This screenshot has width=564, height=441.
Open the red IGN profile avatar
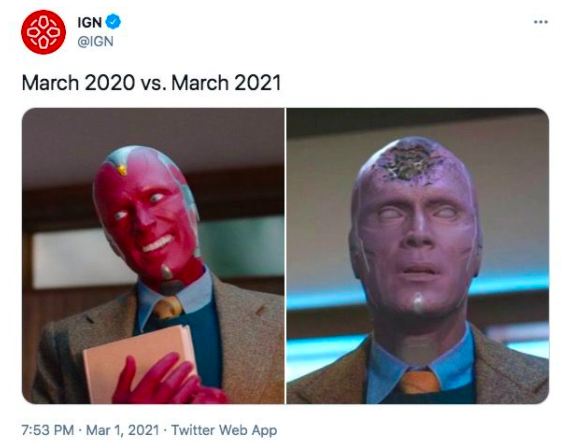43,32
